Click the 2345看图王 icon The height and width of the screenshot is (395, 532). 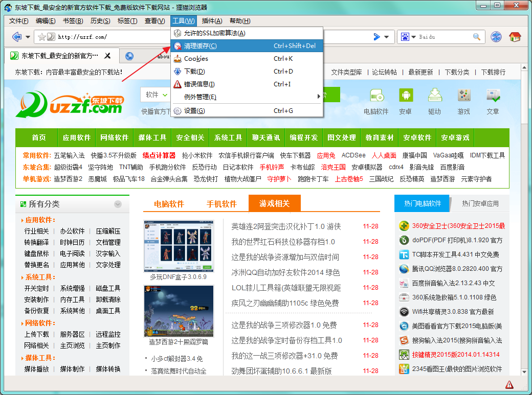[404, 369]
